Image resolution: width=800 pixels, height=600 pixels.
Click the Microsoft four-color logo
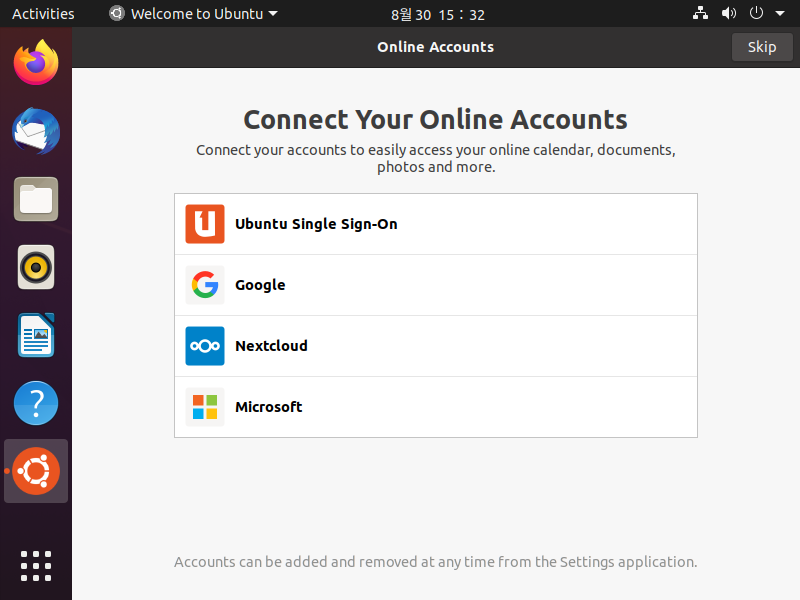(205, 407)
